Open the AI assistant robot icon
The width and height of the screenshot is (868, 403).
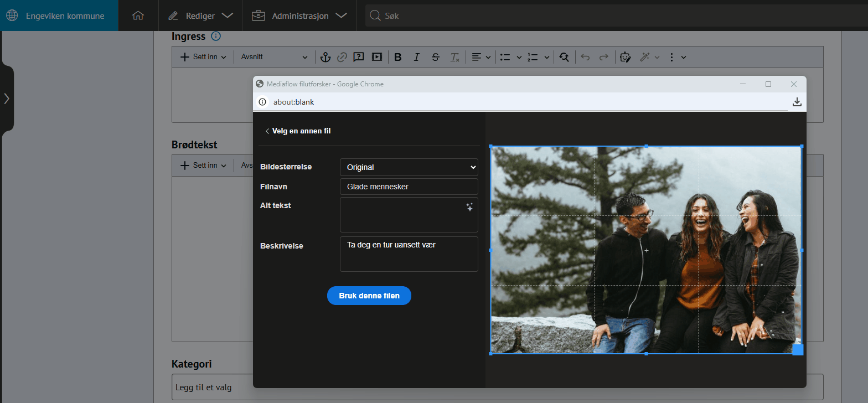[x=626, y=57]
